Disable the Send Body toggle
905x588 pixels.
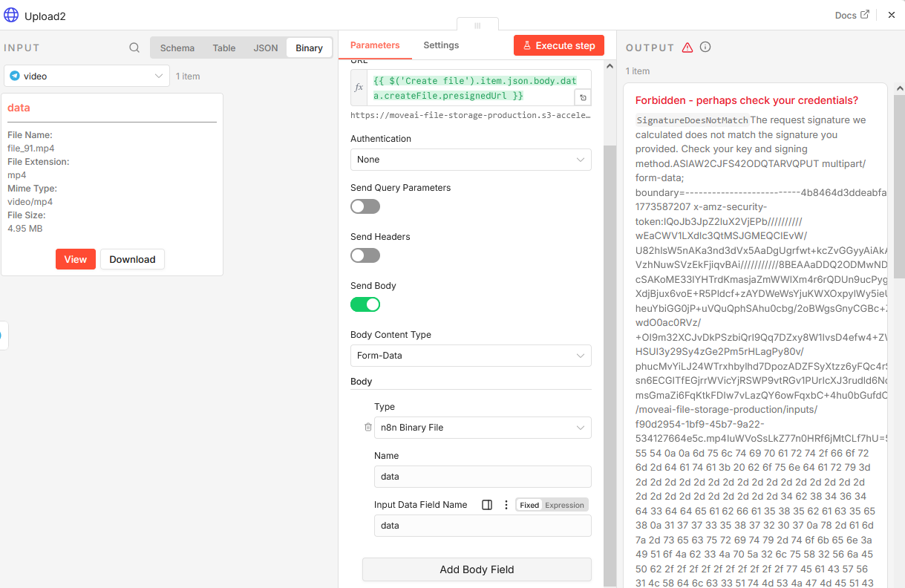365,304
